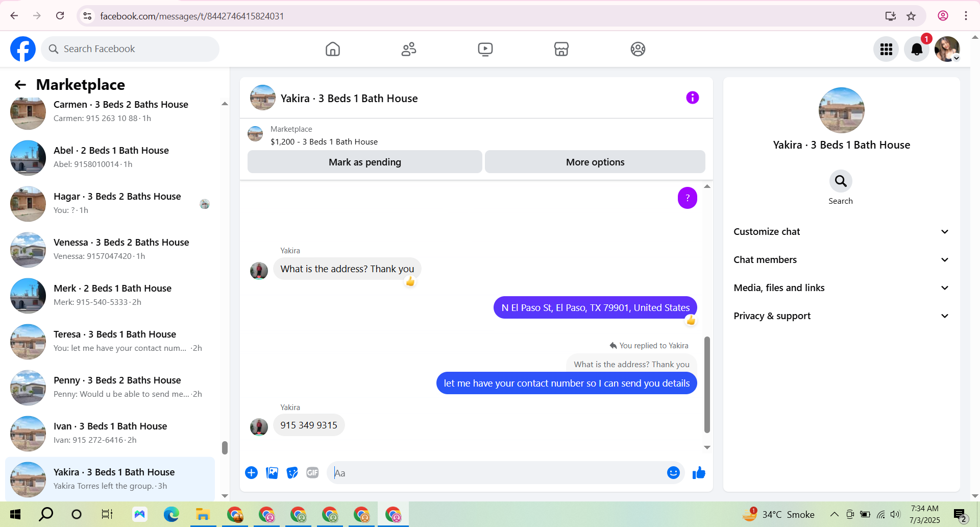
Task: Open Venessa 3 Beds 2 Baths conversation
Action: pos(110,249)
